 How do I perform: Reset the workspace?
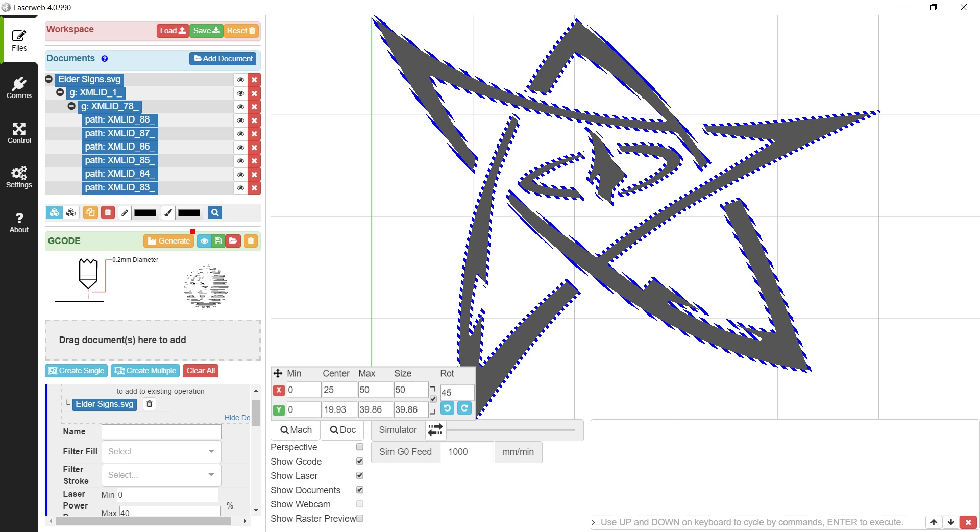241,31
